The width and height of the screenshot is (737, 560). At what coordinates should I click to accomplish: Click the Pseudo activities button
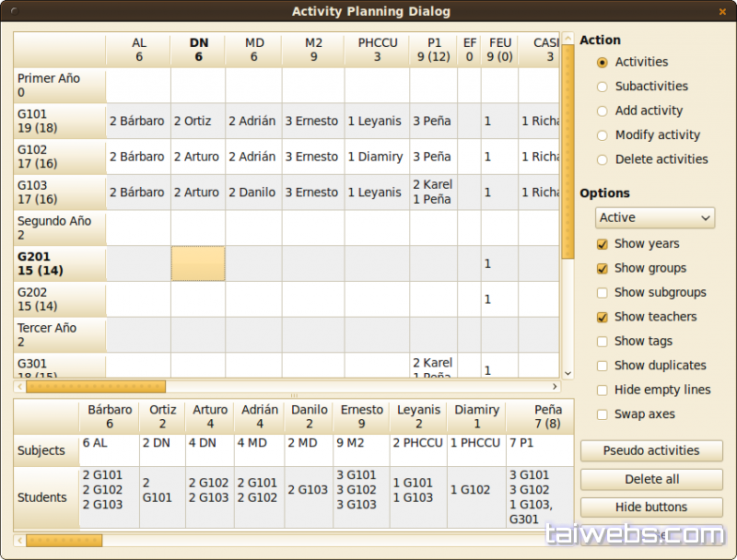click(x=650, y=451)
